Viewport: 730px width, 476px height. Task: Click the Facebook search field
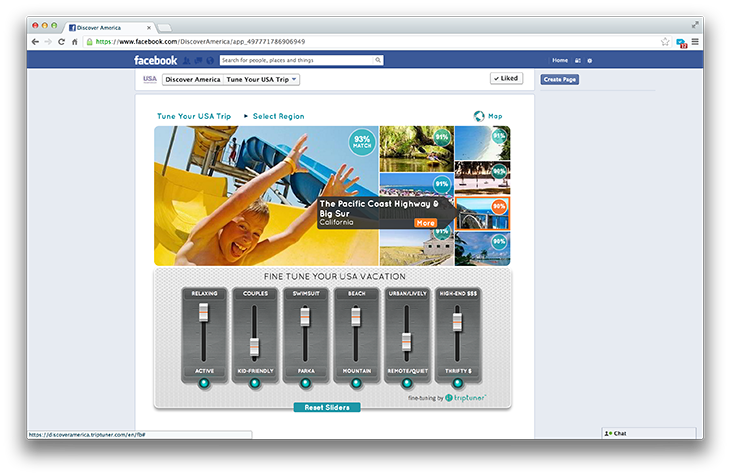tap(300, 60)
